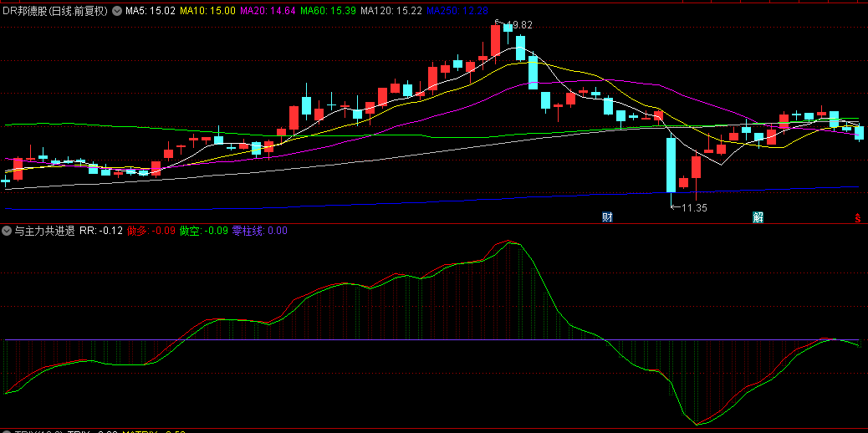
Task: Select the MA5 moving average label
Action: point(150,12)
